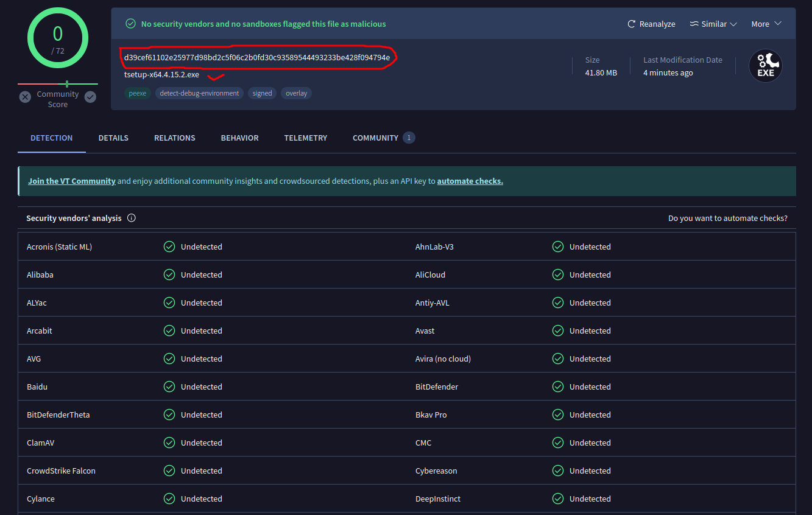Click the Avira (no cloud) undetected check icon
The image size is (812, 515).
pyautogui.click(x=558, y=359)
